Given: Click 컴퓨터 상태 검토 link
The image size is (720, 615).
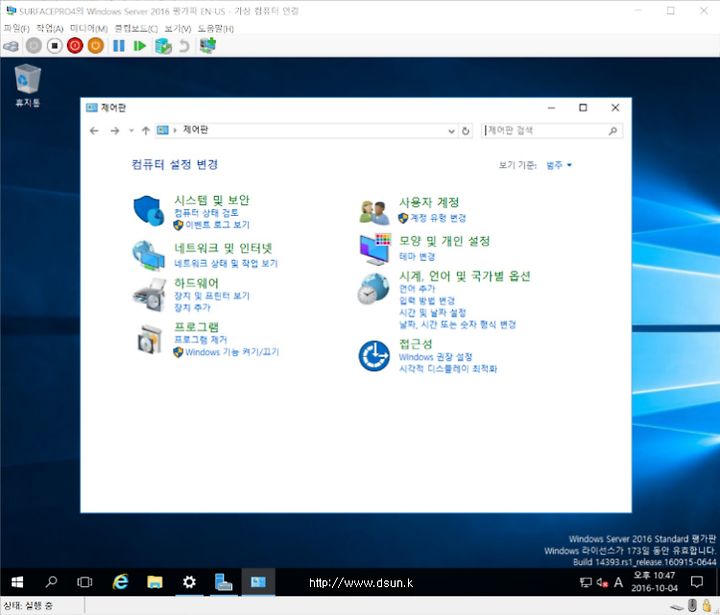Looking at the screenshot, I should click(206, 213).
